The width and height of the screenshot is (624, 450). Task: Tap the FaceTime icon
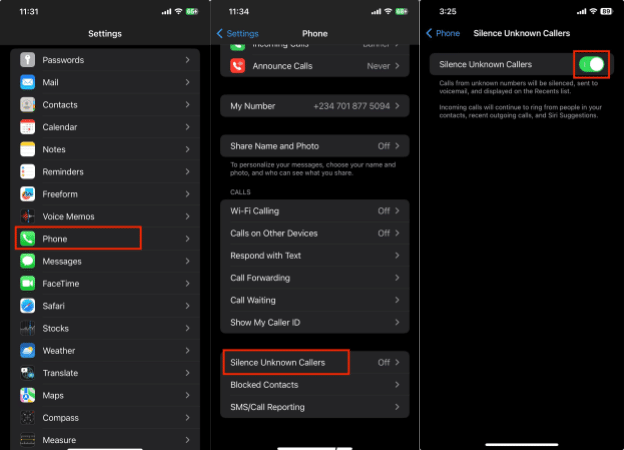27,284
